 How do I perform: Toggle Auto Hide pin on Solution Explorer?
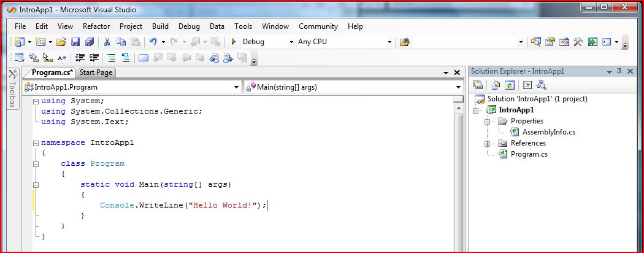619,71
